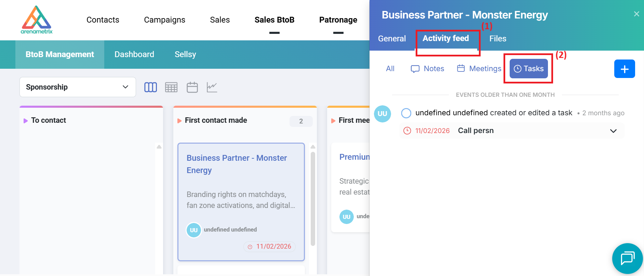Image resolution: width=644 pixels, height=276 pixels.
Task: Go to the Campaigns menu
Action: pyautogui.click(x=164, y=20)
